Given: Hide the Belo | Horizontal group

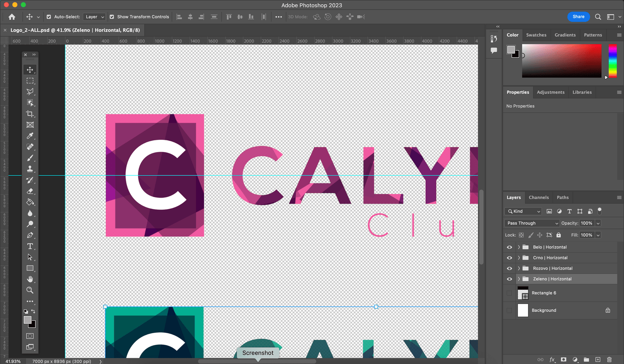Looking at the screenshot, I should pos(509,247).
